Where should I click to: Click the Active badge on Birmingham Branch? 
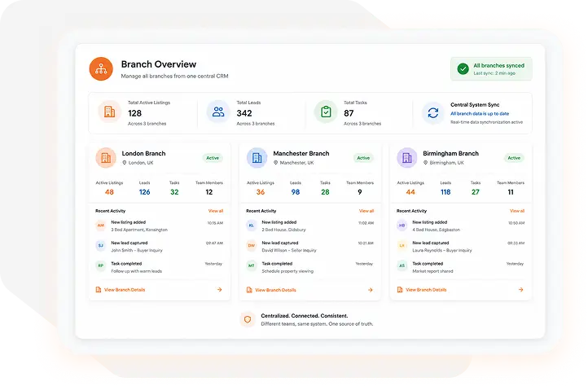(514, 158)
